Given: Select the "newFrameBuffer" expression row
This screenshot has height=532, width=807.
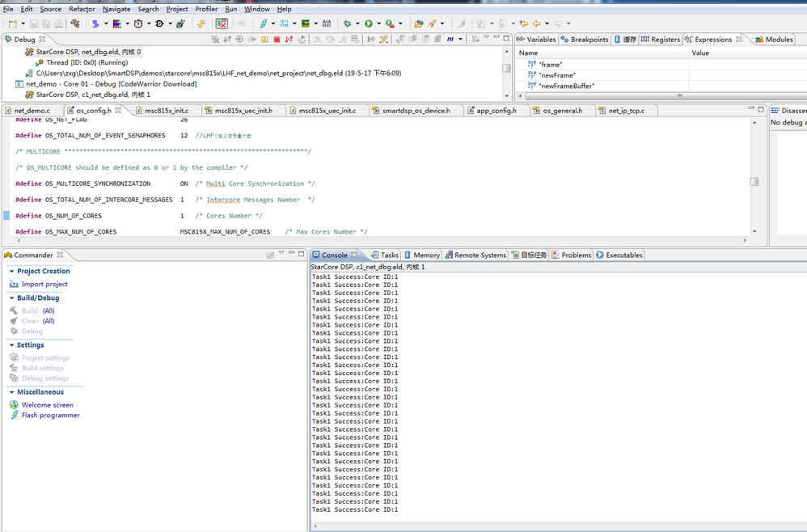Looking at the screenshot, I should tap(566, 86).
